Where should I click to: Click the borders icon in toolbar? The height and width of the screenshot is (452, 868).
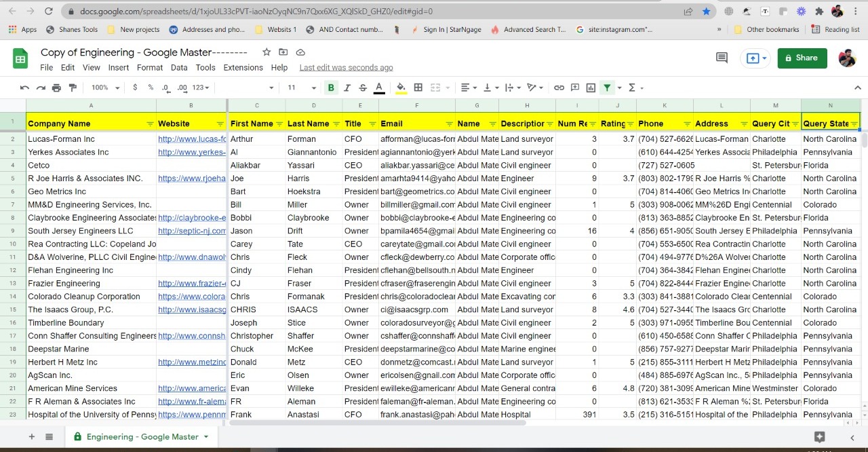point(418,88)
